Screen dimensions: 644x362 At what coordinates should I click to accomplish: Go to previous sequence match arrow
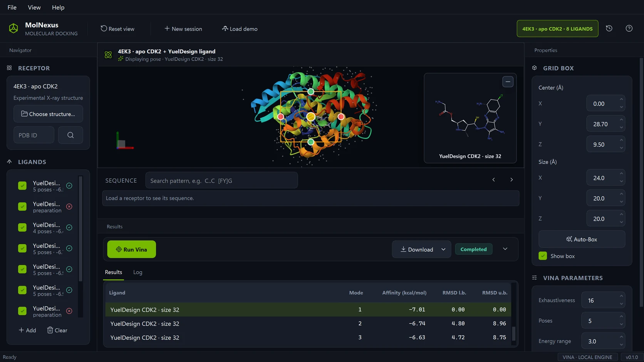(493, 180)
